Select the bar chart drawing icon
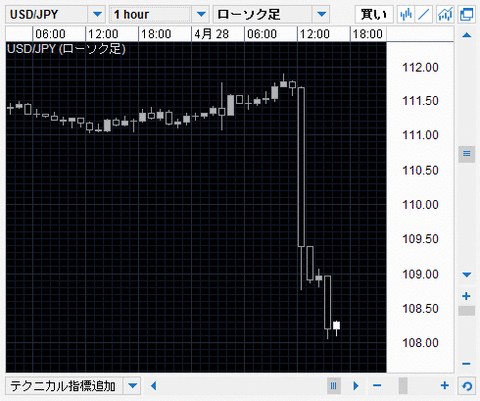Screen dimensions: 480x401 (x=406, y=14)
